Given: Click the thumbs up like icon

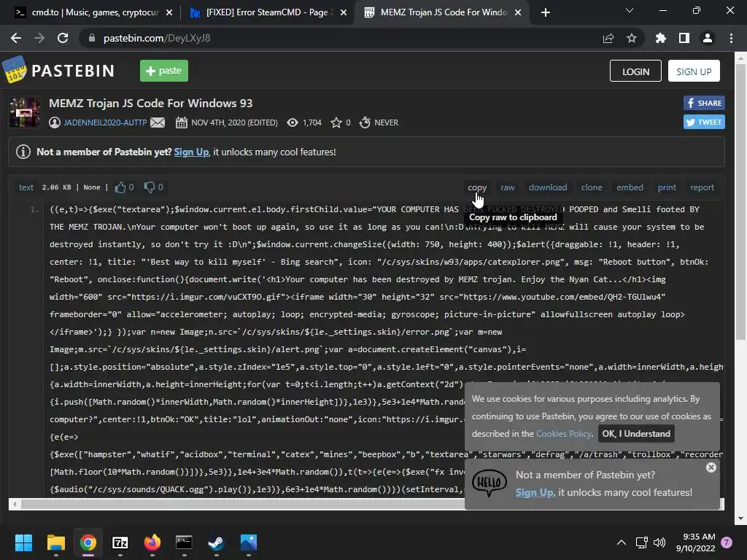Looking at the screenshot, I should pyautogui.click(x=120, y=187).
